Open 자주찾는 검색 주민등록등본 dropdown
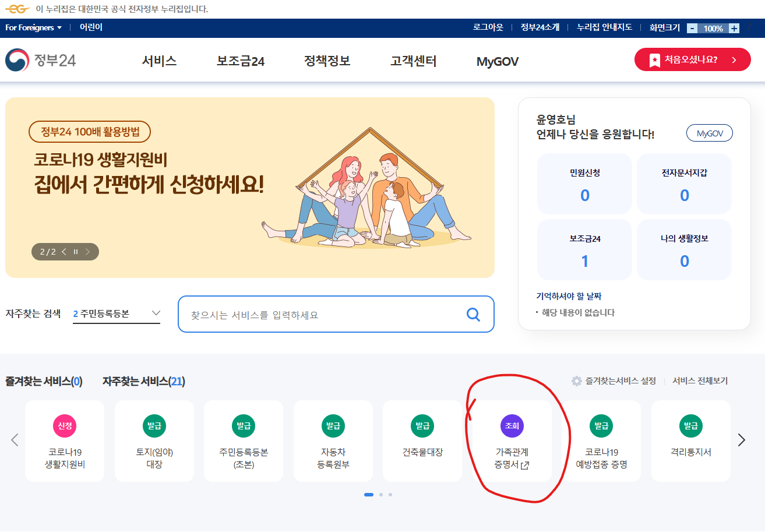765x532 pixels. [117, 314]
